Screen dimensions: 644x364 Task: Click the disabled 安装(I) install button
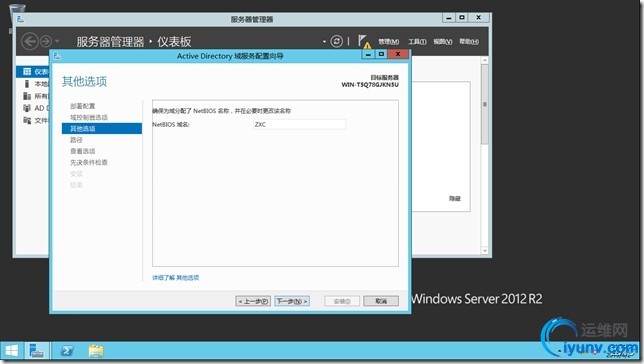coord(342,301)
